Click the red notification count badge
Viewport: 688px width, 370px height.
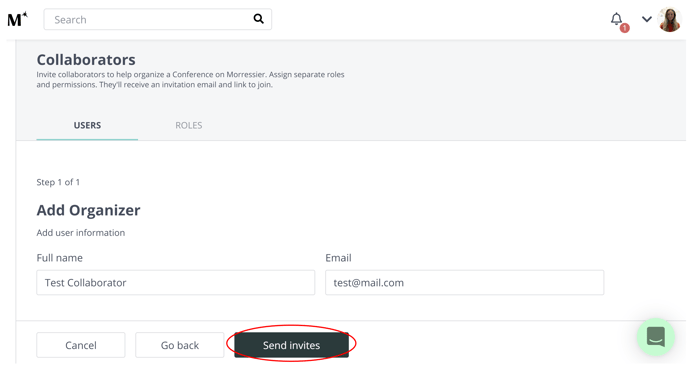tap(624, 28)
